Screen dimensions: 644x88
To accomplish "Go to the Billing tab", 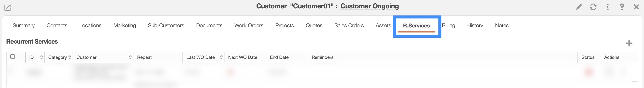I will (448, 26).
